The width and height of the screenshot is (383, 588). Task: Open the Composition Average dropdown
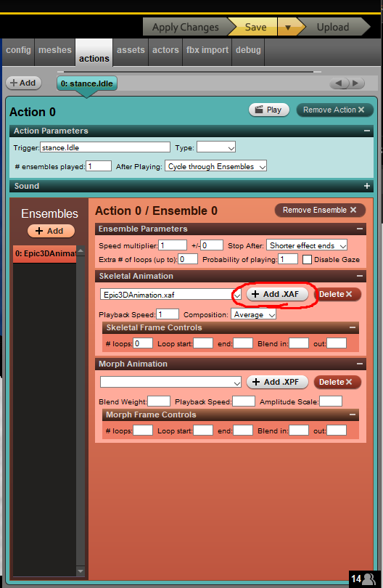point(253,314)
